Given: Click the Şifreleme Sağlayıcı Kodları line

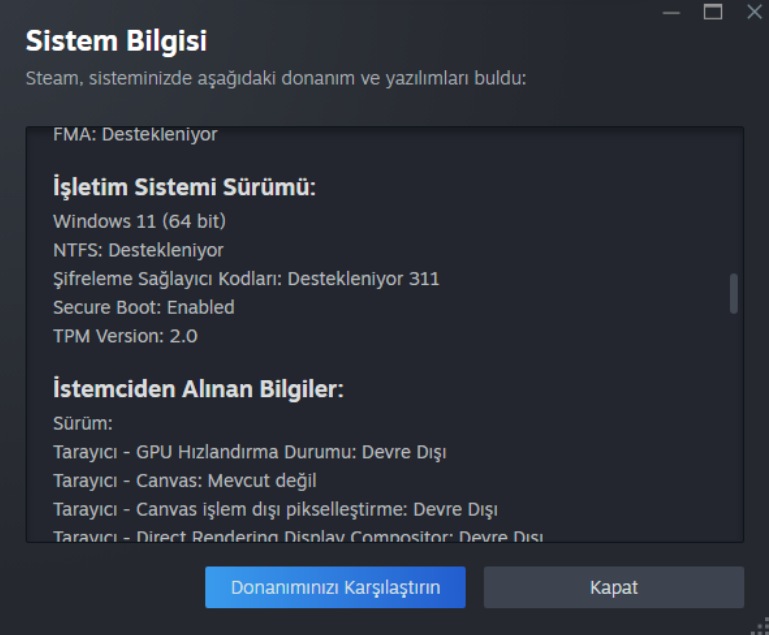Looking at the screenshot, I should (246, 279).
